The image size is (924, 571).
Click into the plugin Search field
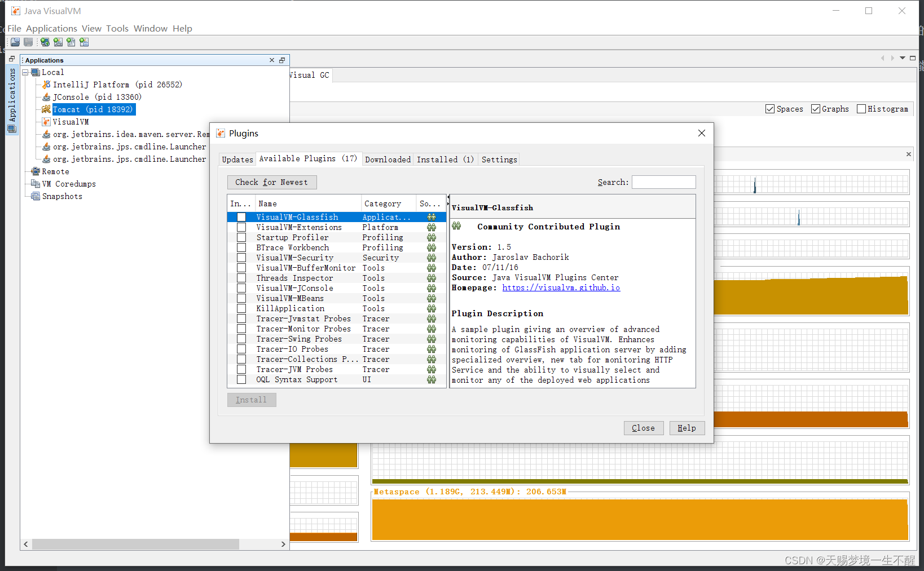tap(664, 182)
